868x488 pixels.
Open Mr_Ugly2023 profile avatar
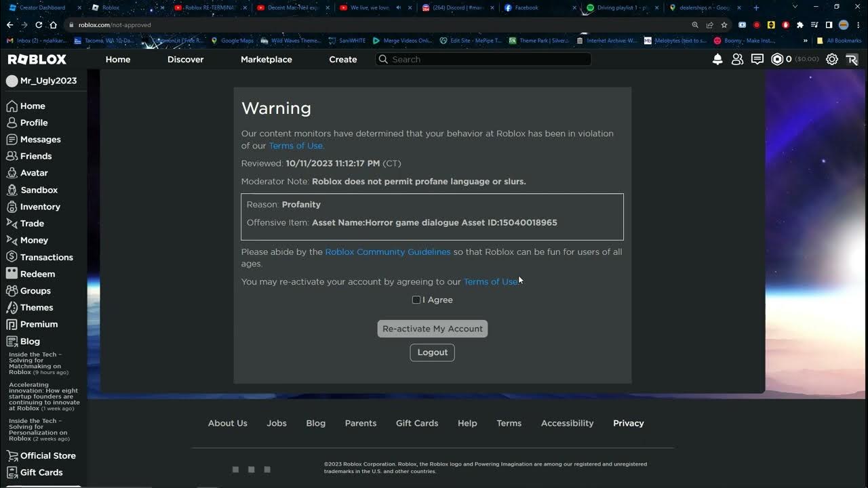pos(12,81)
